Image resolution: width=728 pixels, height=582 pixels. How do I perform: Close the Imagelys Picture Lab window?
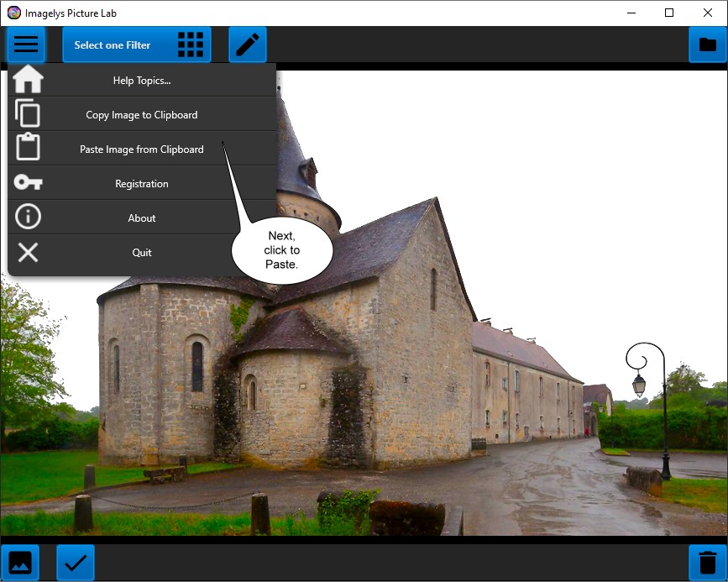click(708, 13)
